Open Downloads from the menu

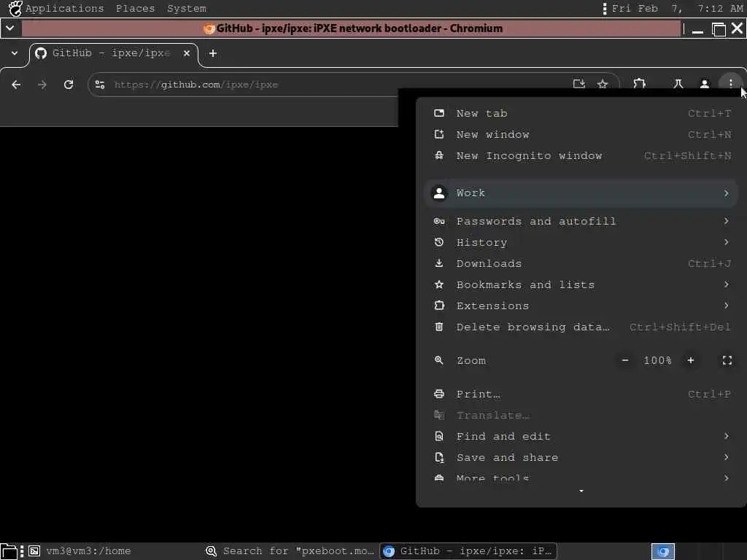click(x=581, y=263)
